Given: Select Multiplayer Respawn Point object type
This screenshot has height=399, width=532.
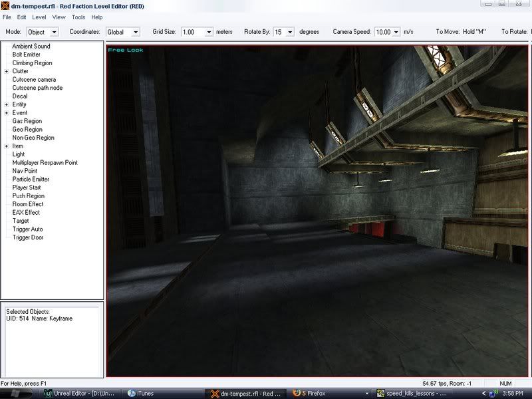Looking at the screenshot, I should (45, 162).
